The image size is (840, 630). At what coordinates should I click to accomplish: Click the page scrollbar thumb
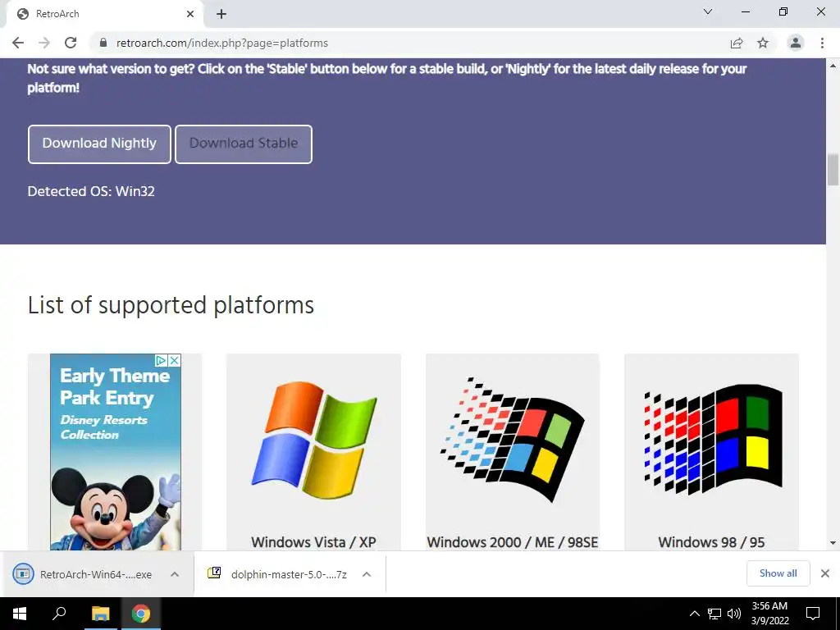(833, 170)
